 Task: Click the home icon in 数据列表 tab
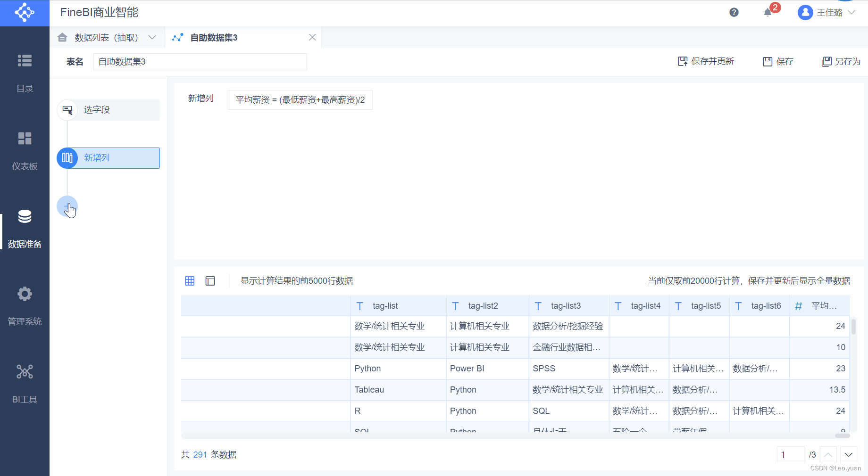click(x=62, y=37)
